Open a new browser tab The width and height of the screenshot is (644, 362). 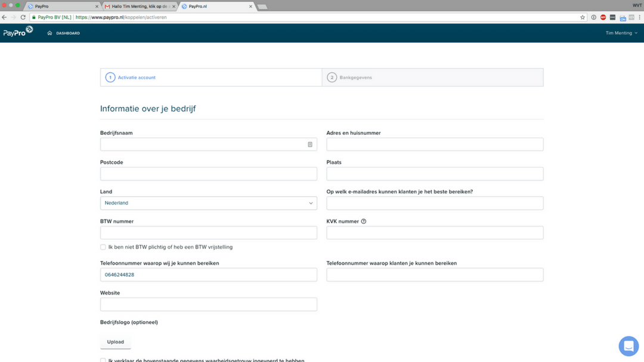click(x=262, y=7)
